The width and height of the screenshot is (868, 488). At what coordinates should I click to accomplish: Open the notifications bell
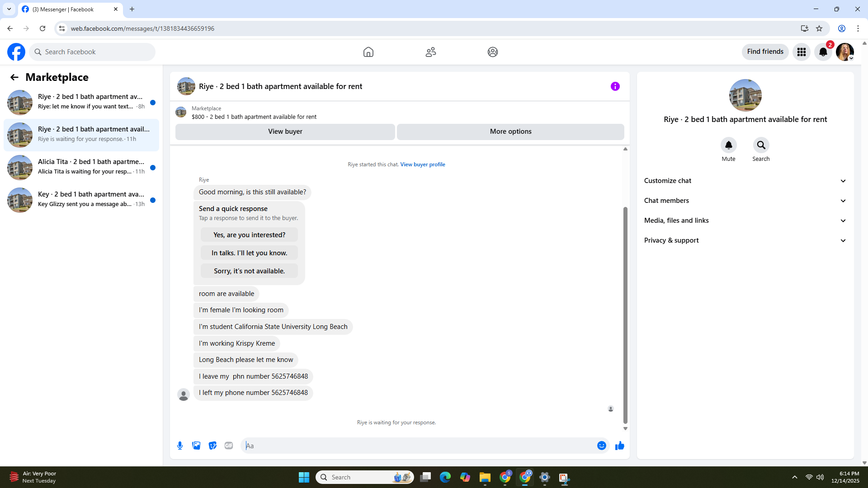coord(823,52)
